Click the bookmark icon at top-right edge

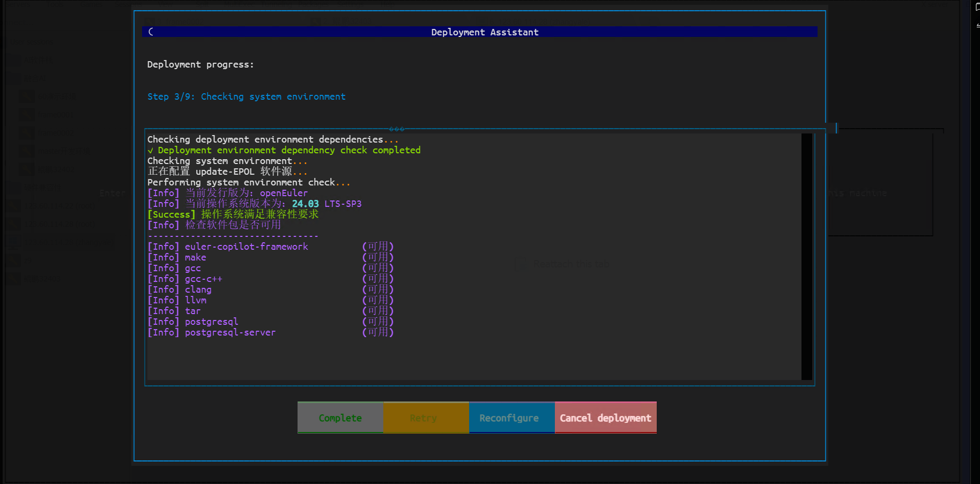977,8
